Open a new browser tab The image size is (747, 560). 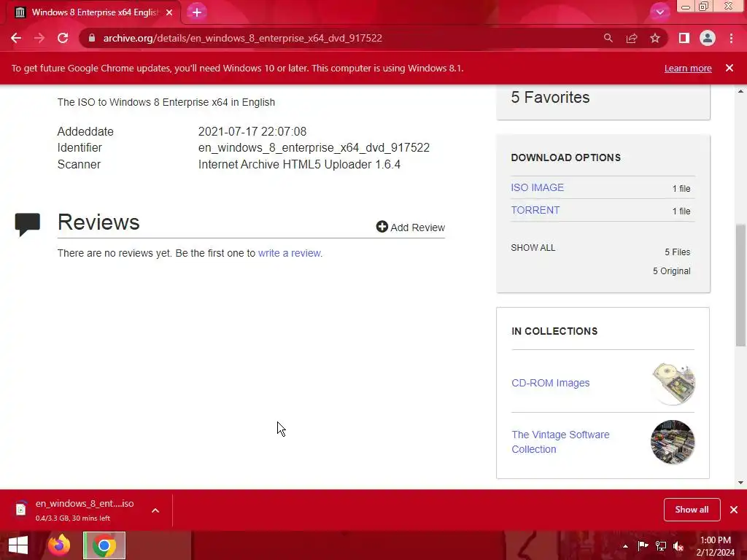pyautogui.click(x=197, y=12)
